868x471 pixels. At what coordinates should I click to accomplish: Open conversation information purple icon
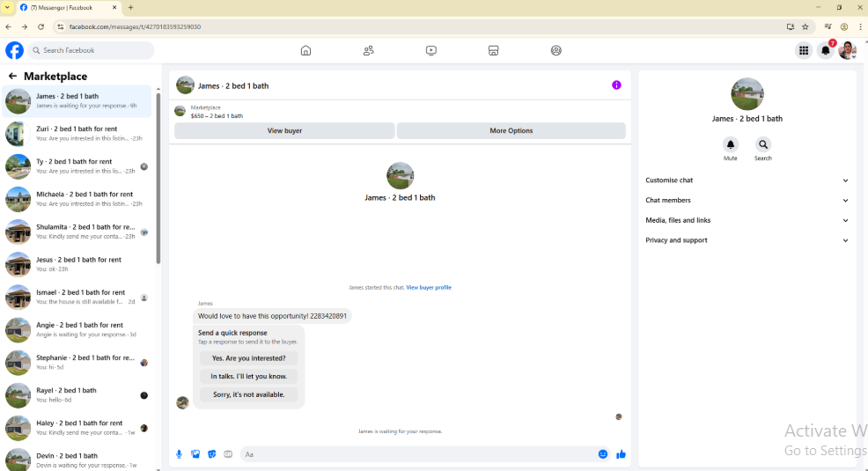point(616,85)
